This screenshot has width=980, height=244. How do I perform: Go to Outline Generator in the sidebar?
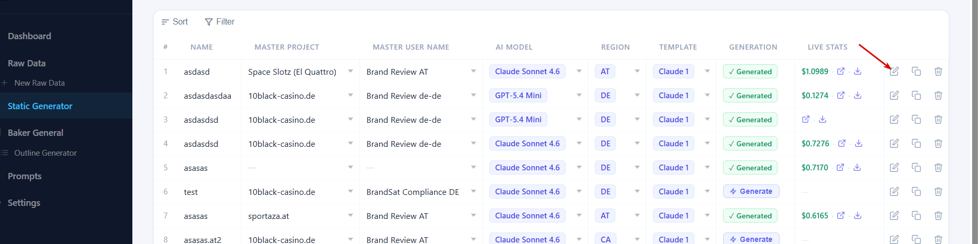[x=46, y=153]
